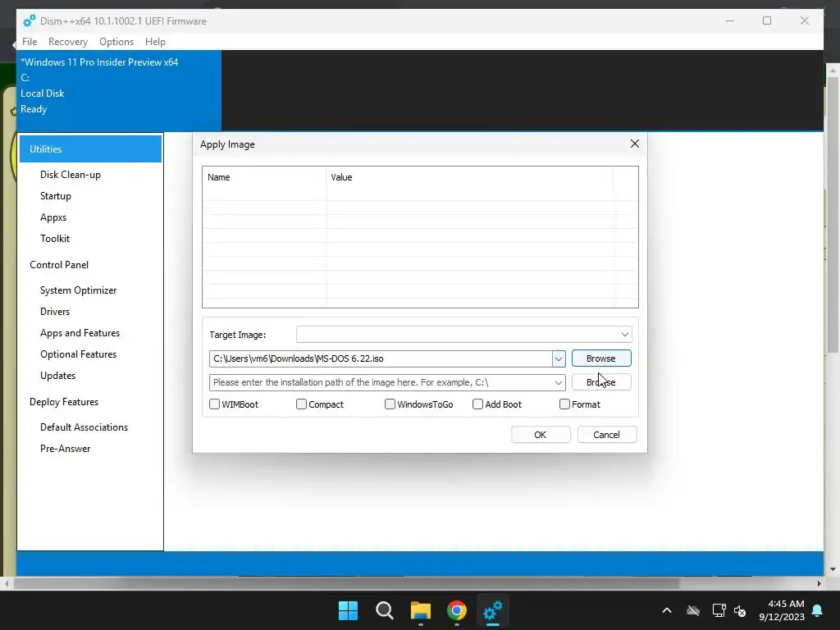Open the Recovery menu

coord(68,42)
